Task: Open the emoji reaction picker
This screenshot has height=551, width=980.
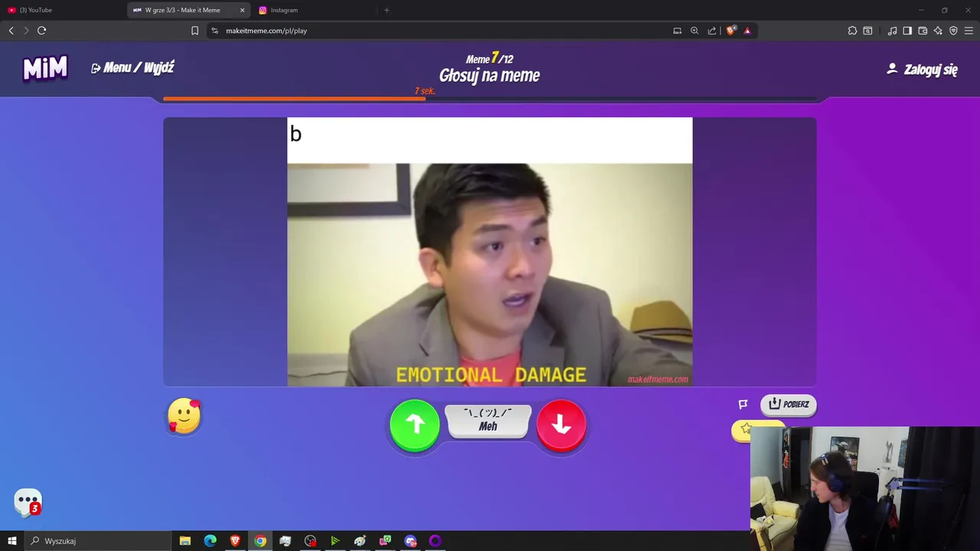Action: point(184,416)
